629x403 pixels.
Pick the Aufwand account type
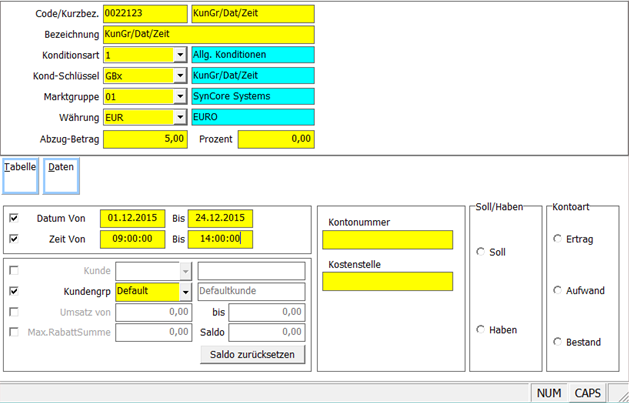tap(557, 290)
